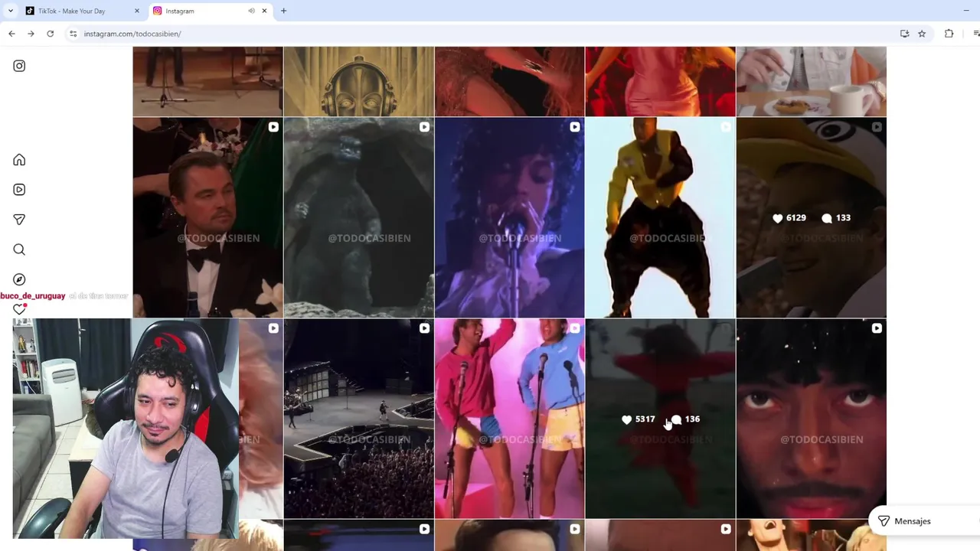Open a new browser tab
The height and width of the screenshot is (551, 980).
(x=283, y=11)
